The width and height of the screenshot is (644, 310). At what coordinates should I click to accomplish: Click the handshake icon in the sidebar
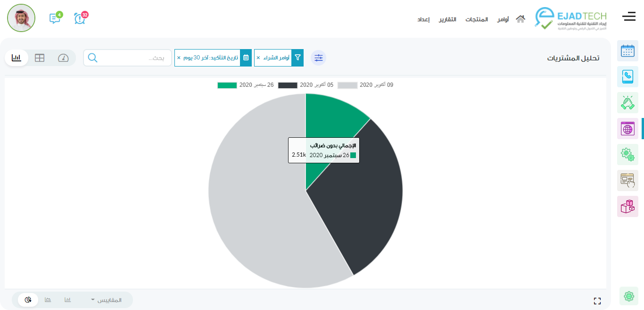coord(627,102)
